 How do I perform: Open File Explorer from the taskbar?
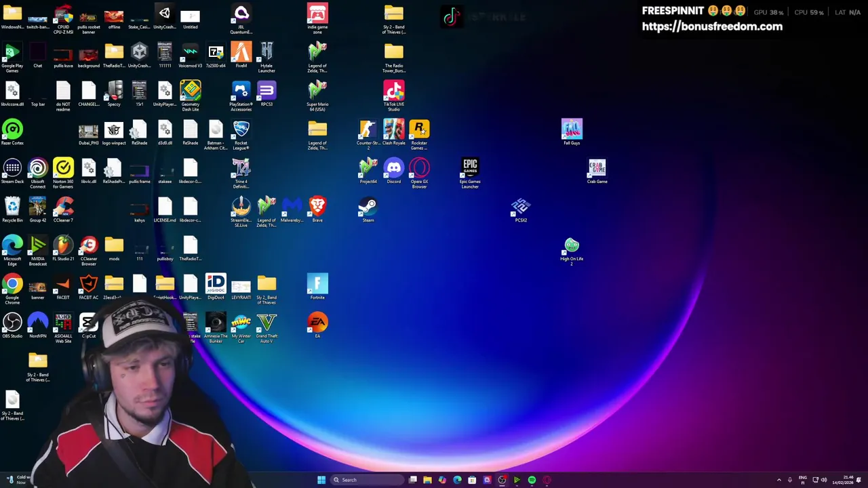coord(427,480)
